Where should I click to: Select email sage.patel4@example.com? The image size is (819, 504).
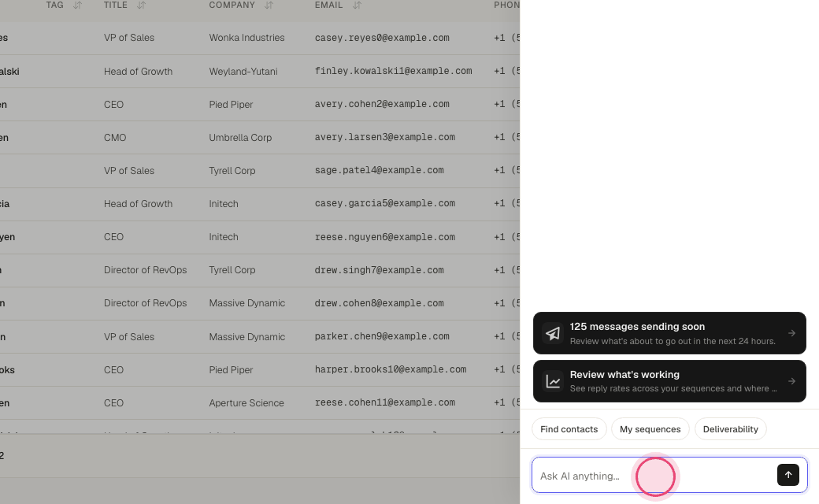[380, 170]
